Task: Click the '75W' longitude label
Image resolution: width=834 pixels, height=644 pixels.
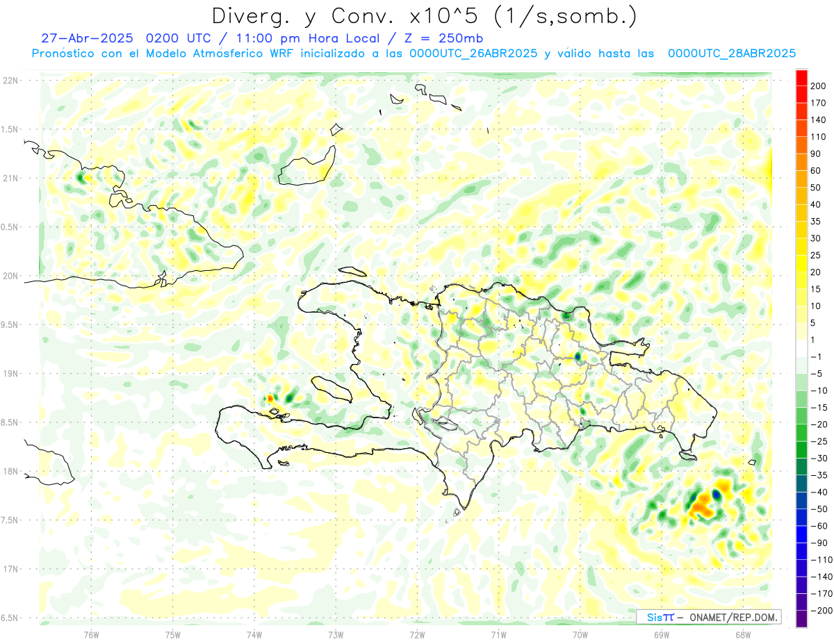Action: click(173, 634)
